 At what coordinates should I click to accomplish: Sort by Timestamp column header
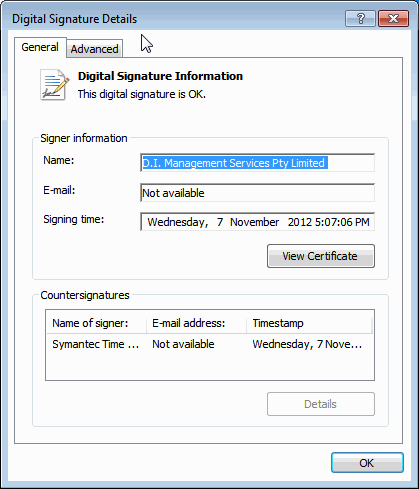(309, 323)
